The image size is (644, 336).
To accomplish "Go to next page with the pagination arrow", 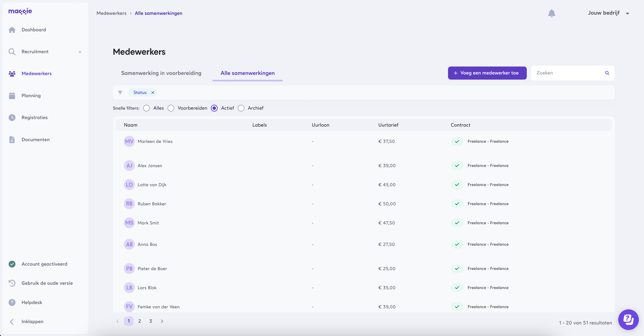I will click(x=162, y=321).
